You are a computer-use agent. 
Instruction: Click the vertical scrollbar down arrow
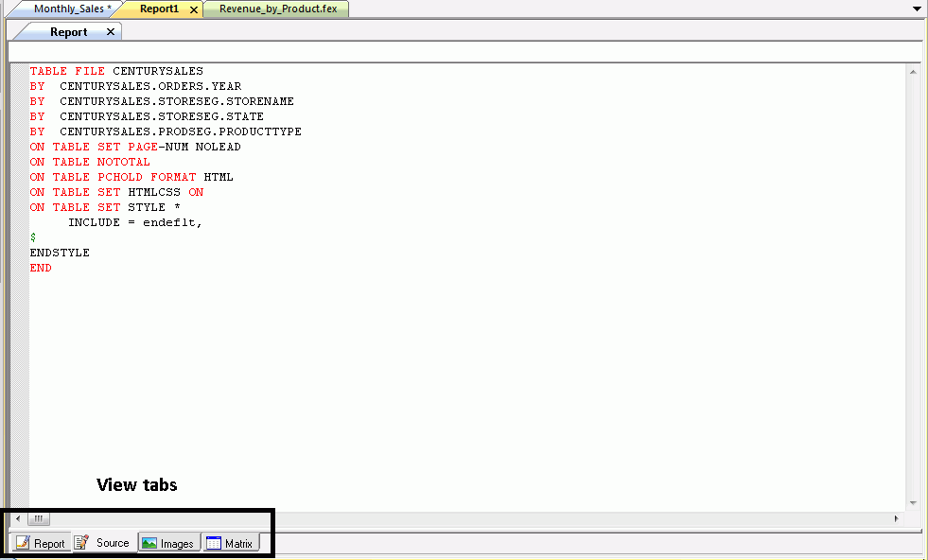(913, 503)
